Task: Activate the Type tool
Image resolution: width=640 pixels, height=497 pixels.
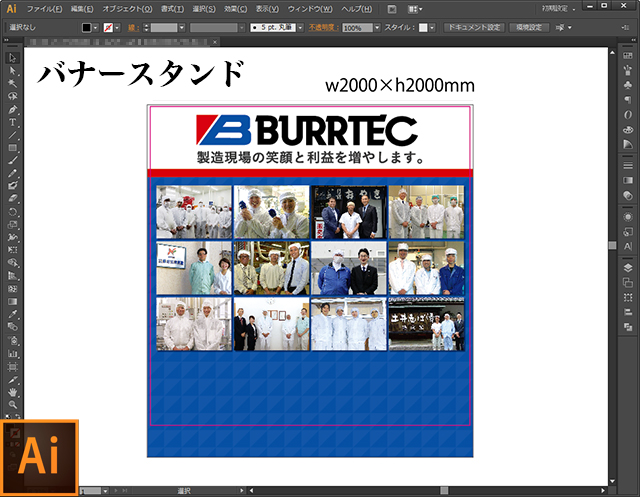Action: click(x=12, y=122)
